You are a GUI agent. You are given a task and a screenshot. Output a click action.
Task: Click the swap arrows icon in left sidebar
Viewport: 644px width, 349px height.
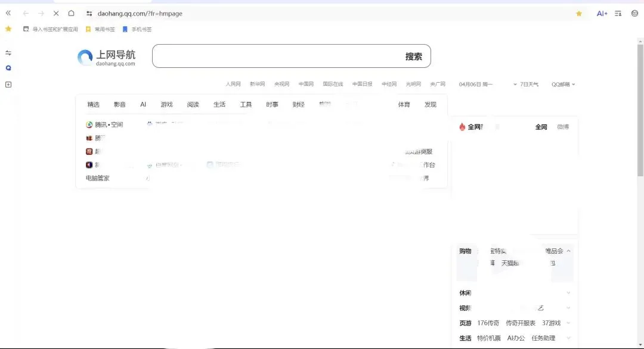pyautogui.click(x=8, y=53)
